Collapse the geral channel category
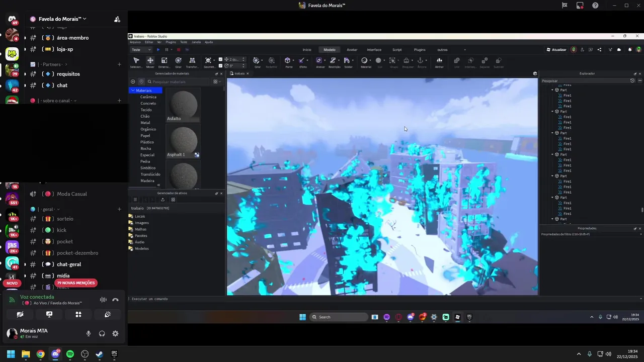 45,209
